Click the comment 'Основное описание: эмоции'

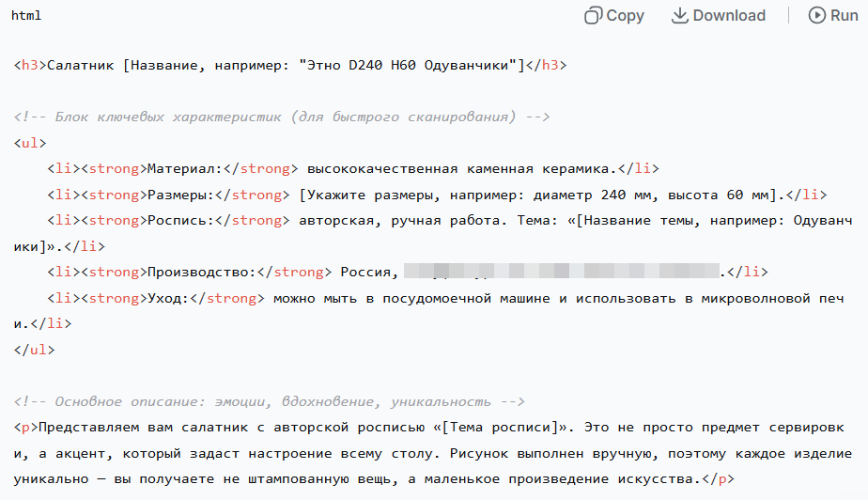coord(269,401)
